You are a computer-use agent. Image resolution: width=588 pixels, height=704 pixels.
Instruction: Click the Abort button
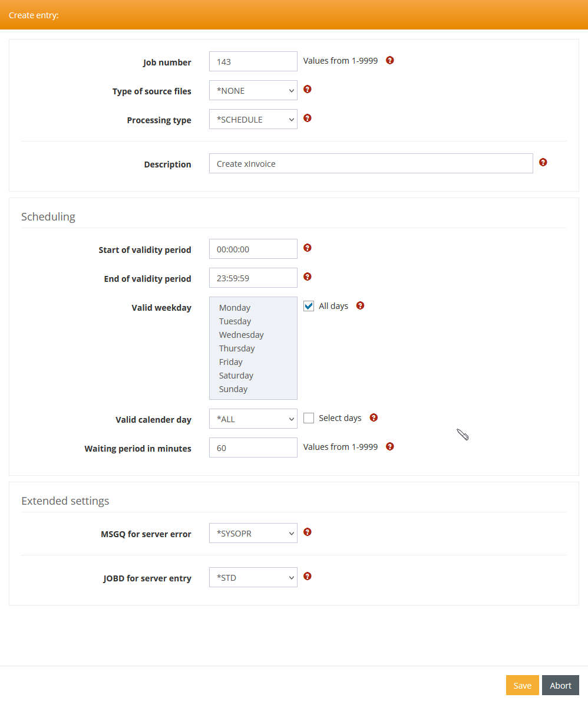(560, 685)
